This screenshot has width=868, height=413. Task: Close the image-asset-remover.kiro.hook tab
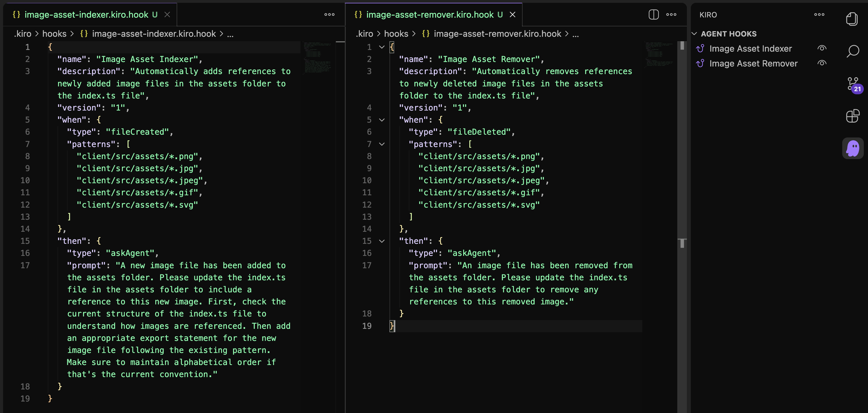tap(512, 15)
